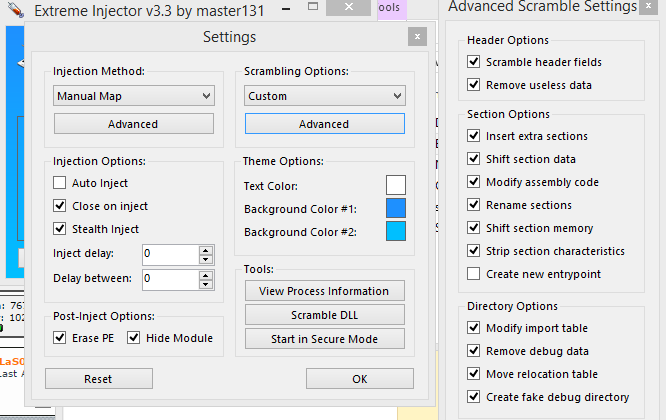Enable the Auto Inject checkbox
This screenshot has height=420, width=666.
59,183
